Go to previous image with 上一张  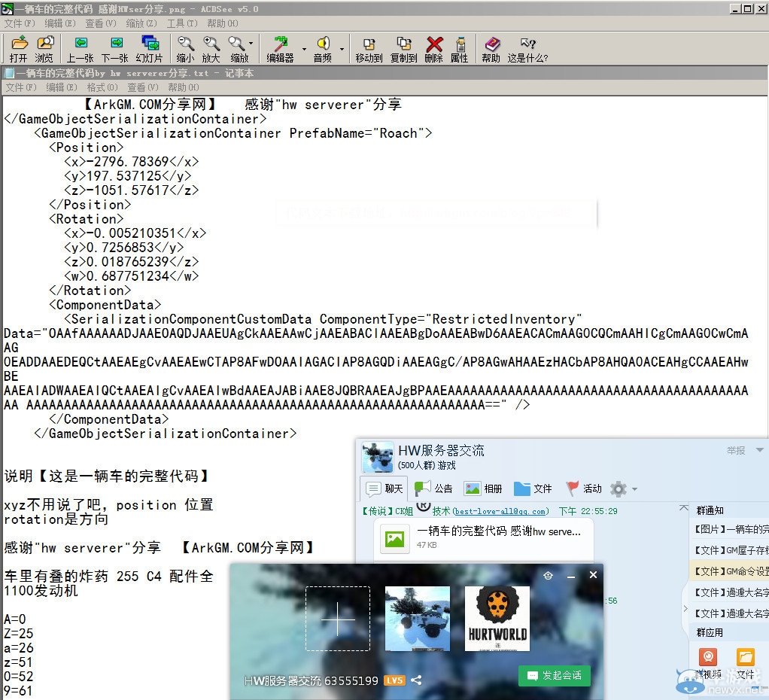tap(81, 48)
